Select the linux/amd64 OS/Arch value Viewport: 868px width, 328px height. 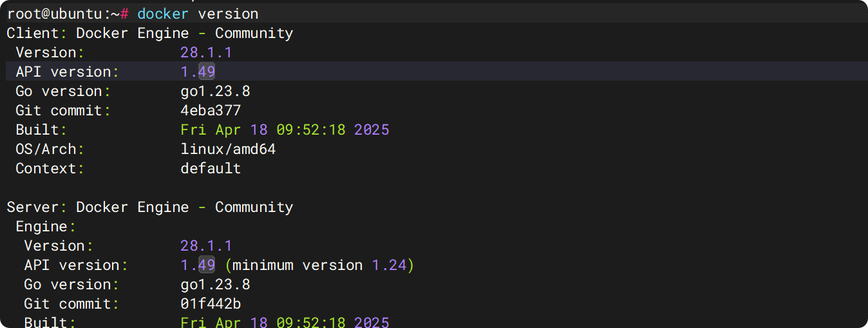228,149
